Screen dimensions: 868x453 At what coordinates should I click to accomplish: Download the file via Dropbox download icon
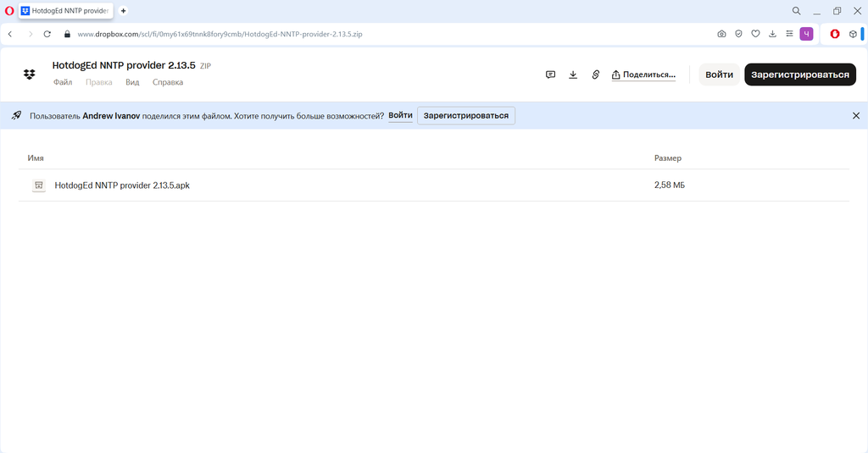tap(573, 75)
